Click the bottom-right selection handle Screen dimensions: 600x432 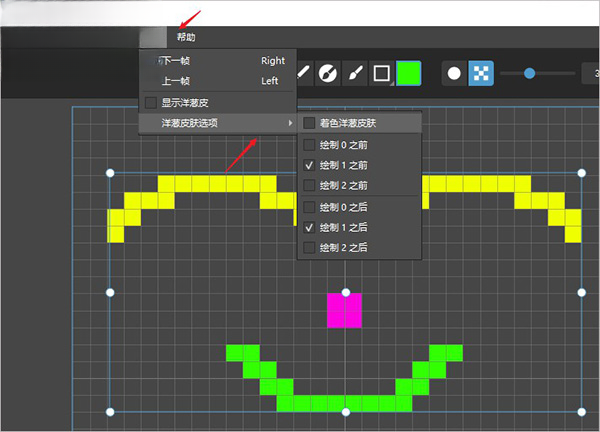pyautogui.click(x=582, y=412)
